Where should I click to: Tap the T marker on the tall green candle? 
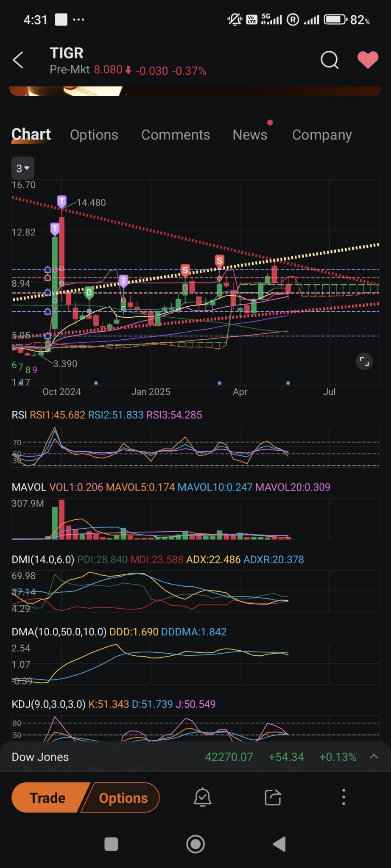tap(55, 229)
